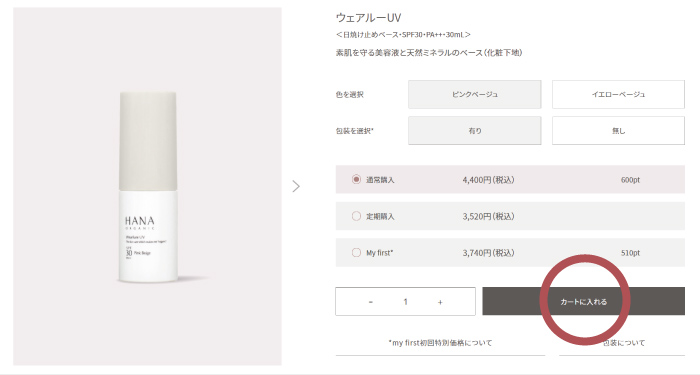Add item with カートに入れる button
The image size is (700, 375).
(583, 301)
